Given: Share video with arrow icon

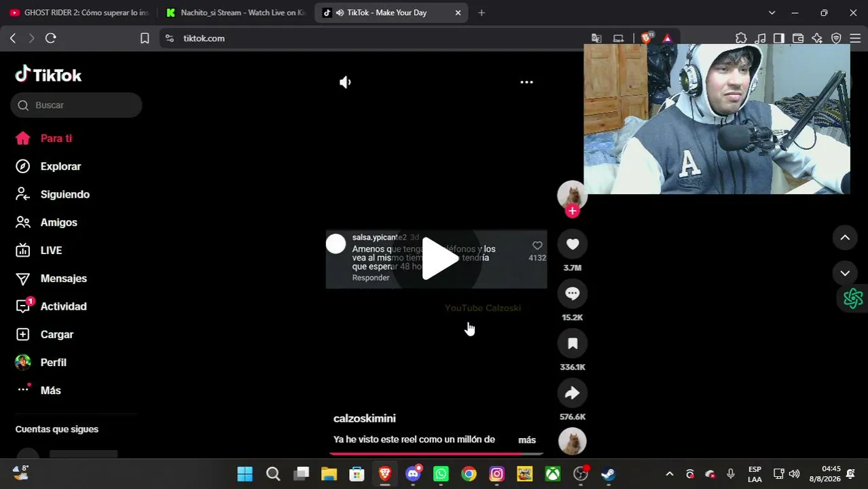Looking at the screenshot, I should point(573,393).
